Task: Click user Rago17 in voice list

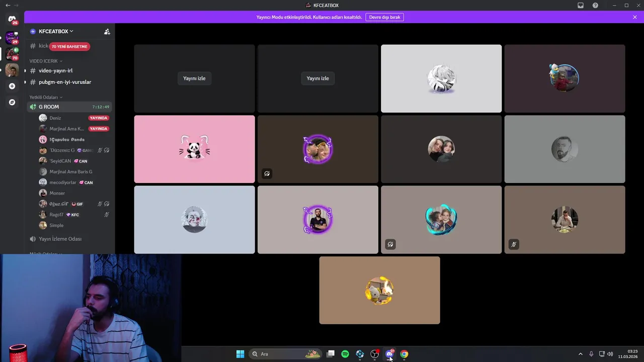Action: coord(56,215)
